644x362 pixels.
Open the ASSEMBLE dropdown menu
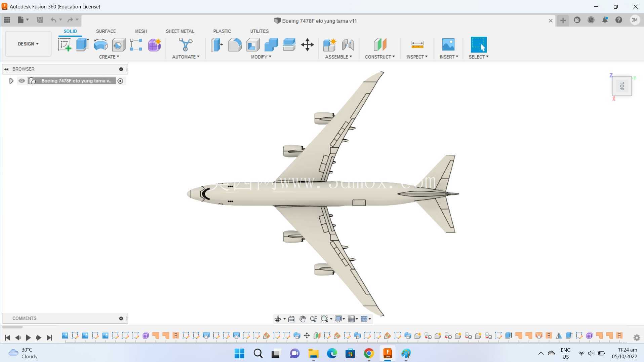pyautogui.click(x=338, y=57)
